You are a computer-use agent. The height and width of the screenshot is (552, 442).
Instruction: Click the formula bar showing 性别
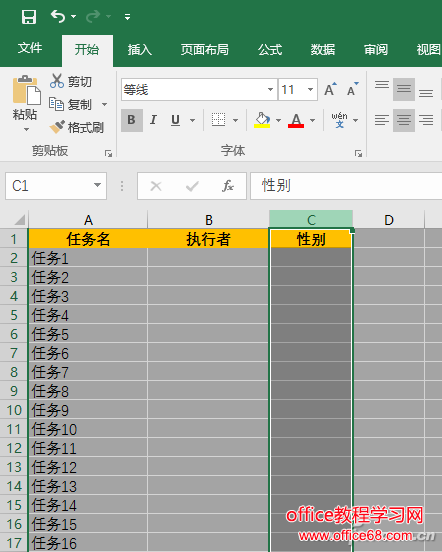point(346,186)
